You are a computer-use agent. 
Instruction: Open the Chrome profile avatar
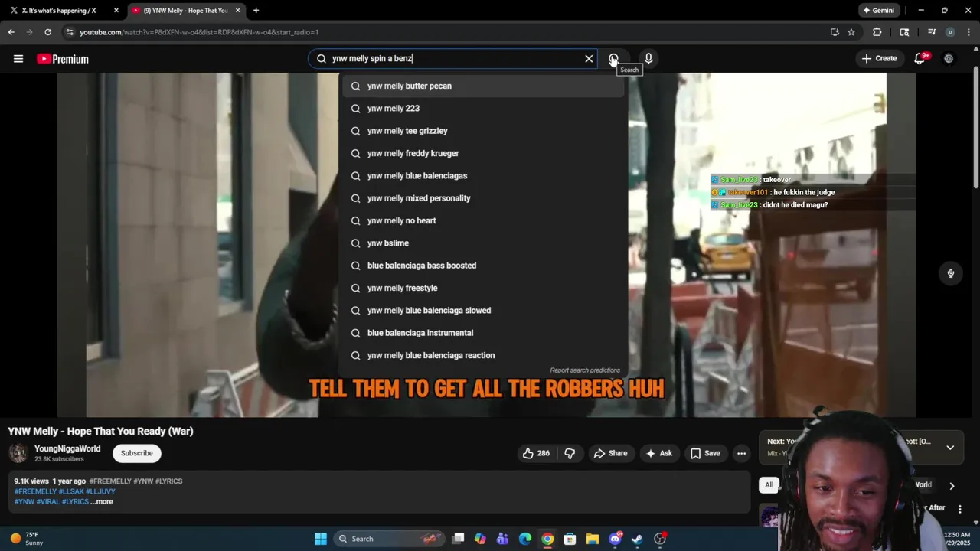(x=950, y=32)
